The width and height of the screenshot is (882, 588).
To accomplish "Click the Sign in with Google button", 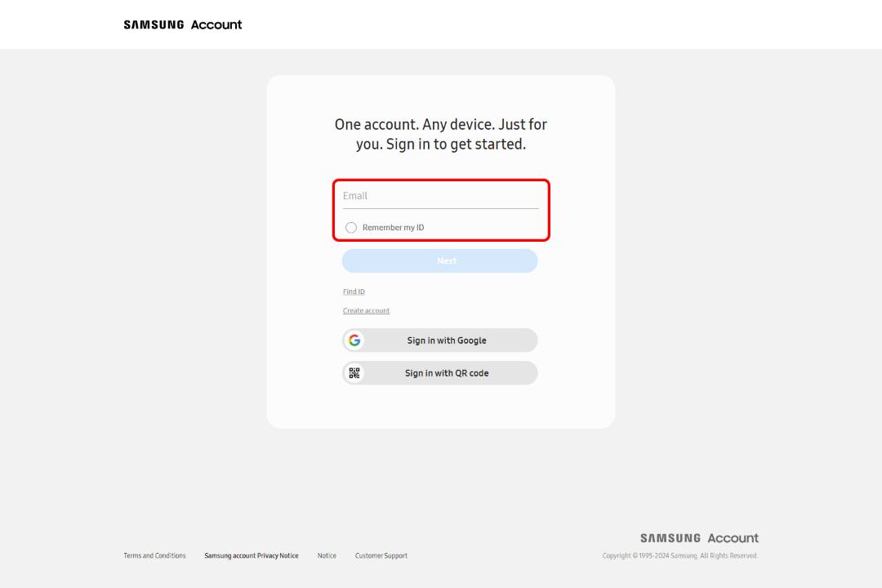I will pyautogui.click(x=440, y=341).
